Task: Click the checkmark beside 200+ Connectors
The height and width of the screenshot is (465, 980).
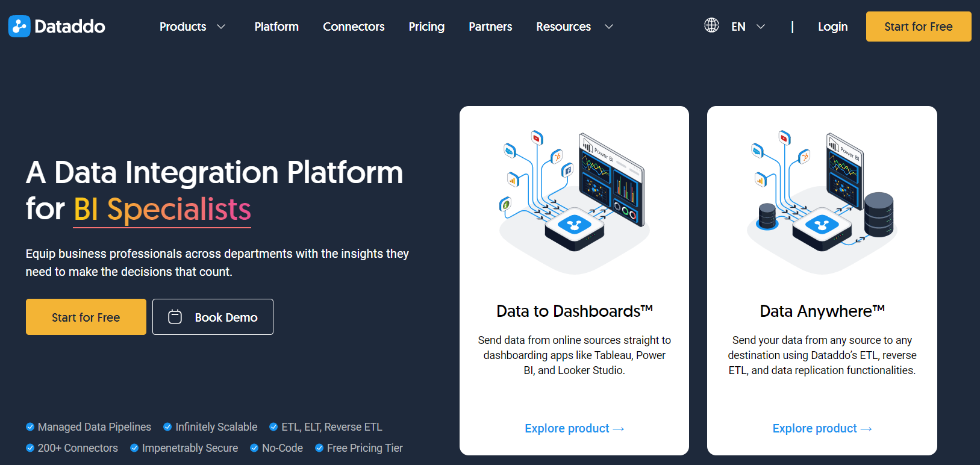Action: 30,448
